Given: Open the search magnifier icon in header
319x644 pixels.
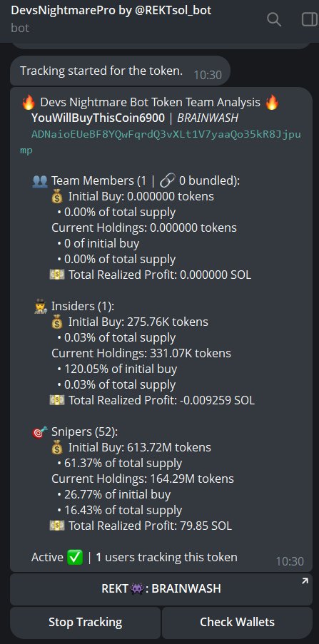Looking at the screenshot, I should tap(274, 19).
